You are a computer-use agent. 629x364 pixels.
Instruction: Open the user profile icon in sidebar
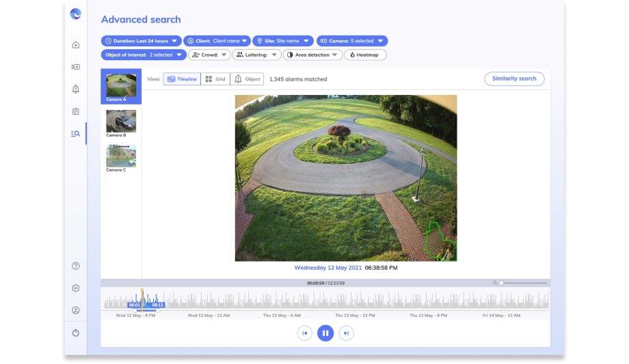pos(76,310)
